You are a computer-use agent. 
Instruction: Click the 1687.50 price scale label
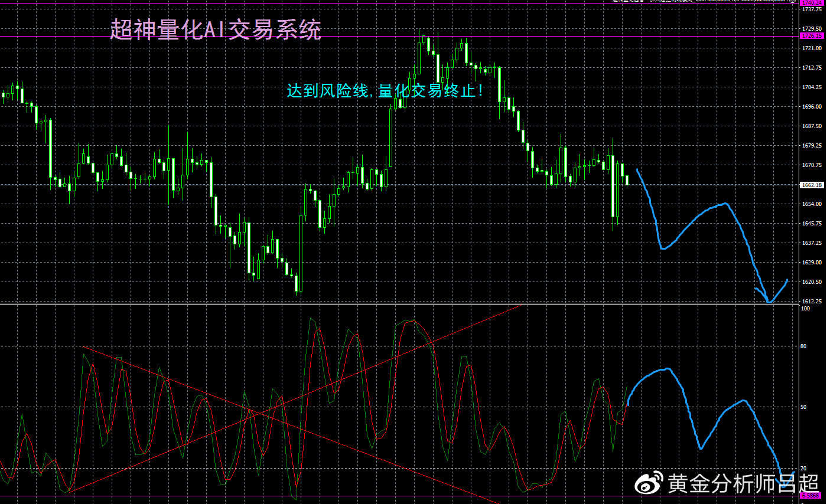click(811, 126)
